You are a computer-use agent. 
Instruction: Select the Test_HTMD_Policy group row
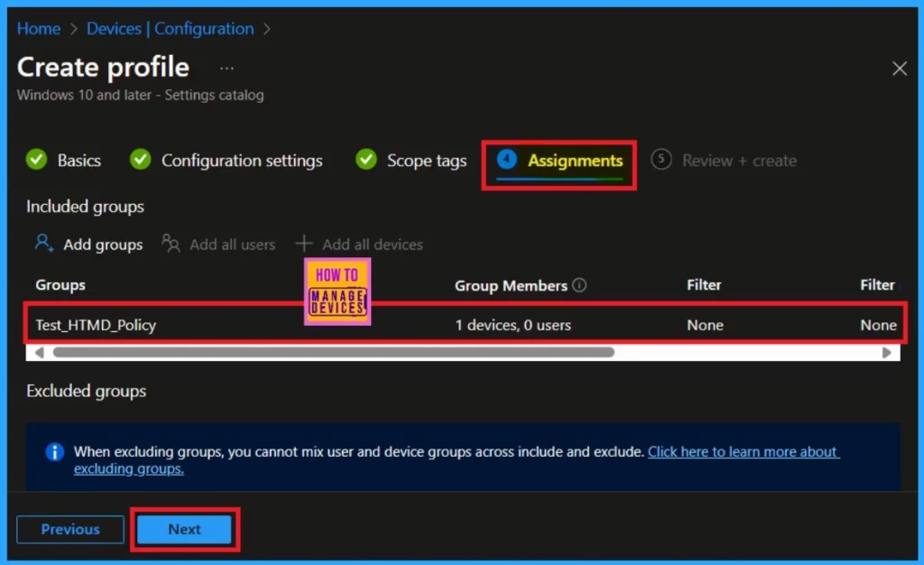(465, 325)
